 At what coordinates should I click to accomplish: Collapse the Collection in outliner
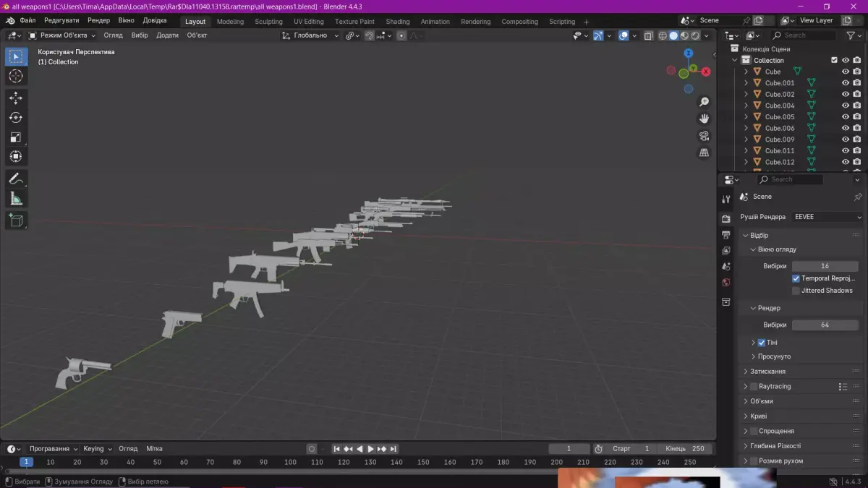click(734, 60)
